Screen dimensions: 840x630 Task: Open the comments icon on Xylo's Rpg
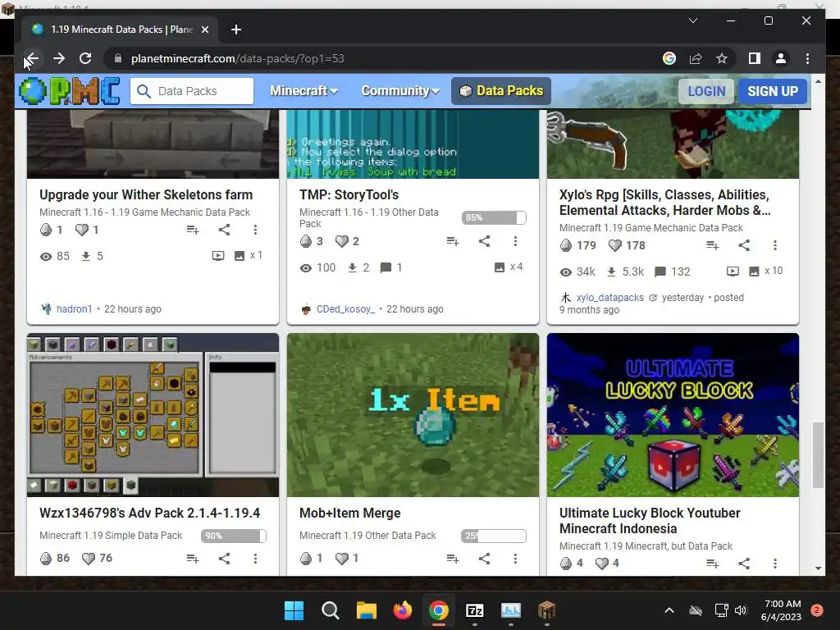(660, 272)
